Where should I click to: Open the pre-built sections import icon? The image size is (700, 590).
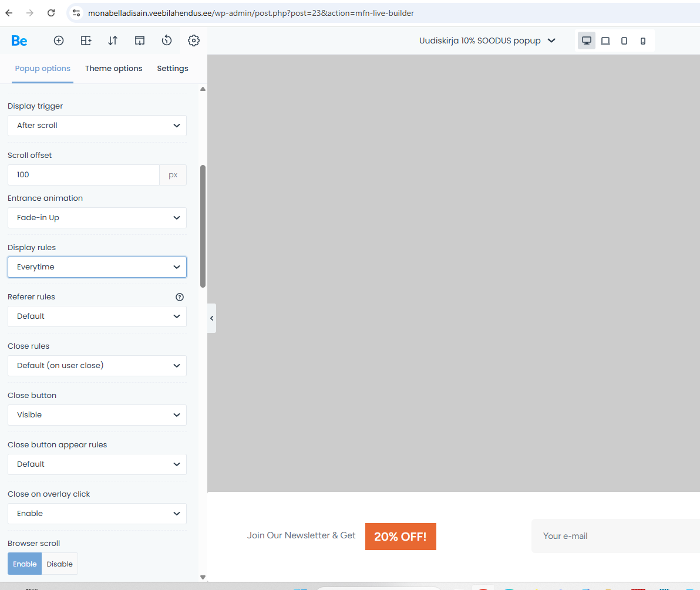coord(140,41)
